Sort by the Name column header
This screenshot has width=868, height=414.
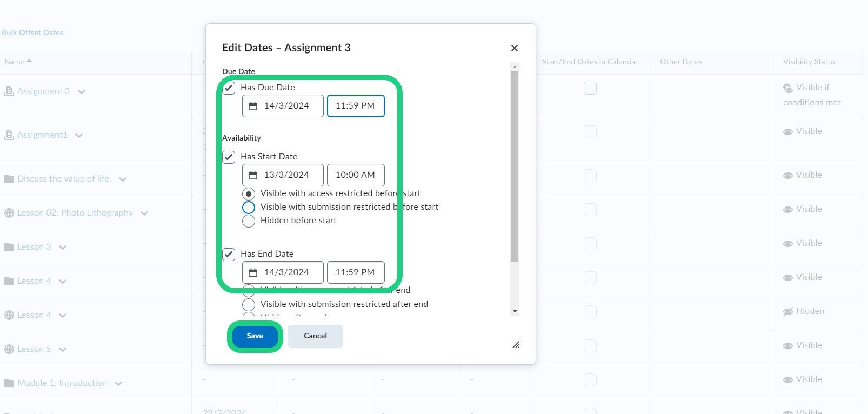click(x=15, y=62)
